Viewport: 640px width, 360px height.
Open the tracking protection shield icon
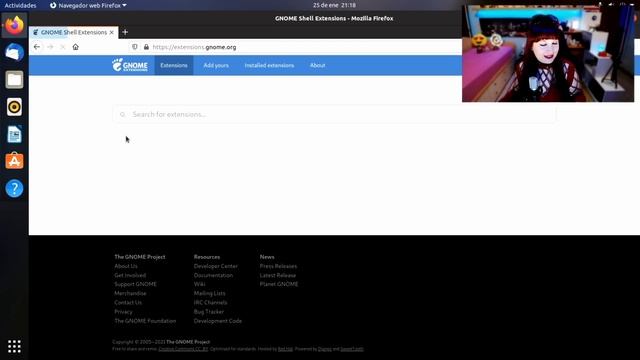(x=135, y=47)
